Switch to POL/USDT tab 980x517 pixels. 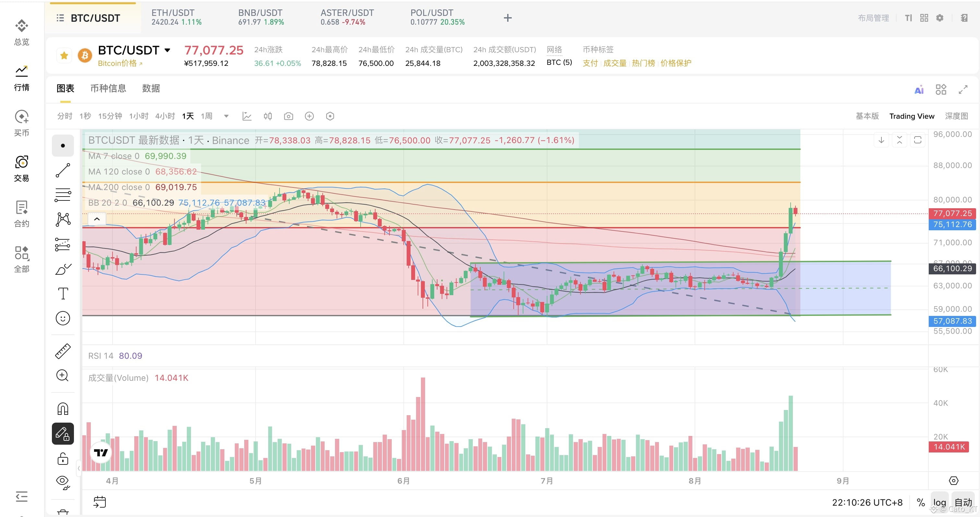[x=437, y=18]
